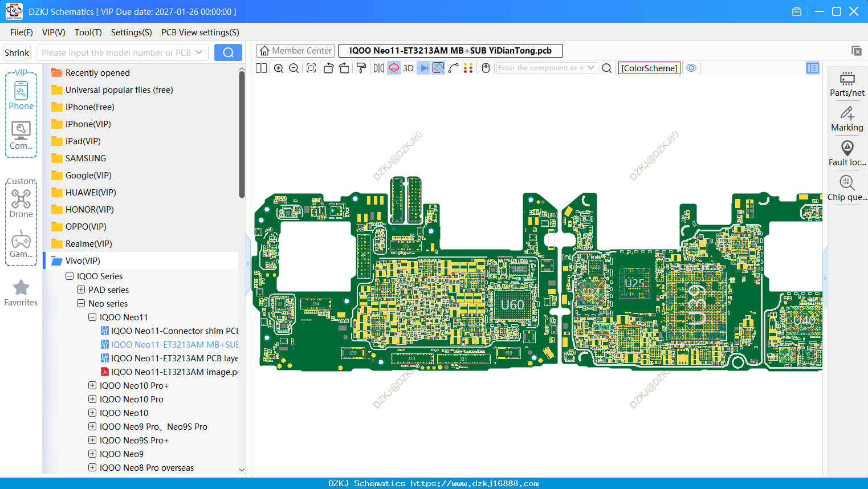Select the paint roller tool
This screenshot has height=489, width=868.
[x=361, y=68]
